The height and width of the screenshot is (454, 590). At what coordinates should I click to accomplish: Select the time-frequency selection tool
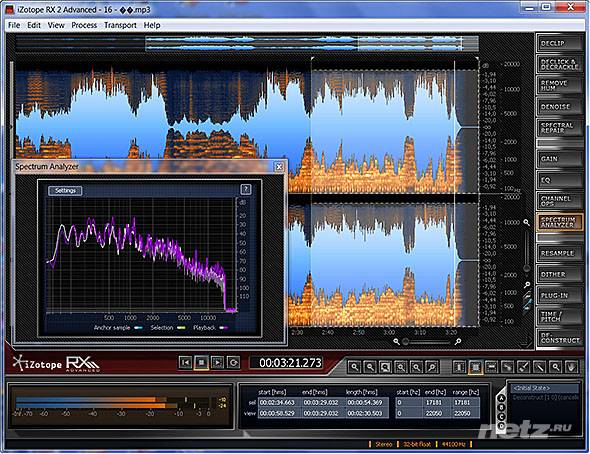click(476, 367)
